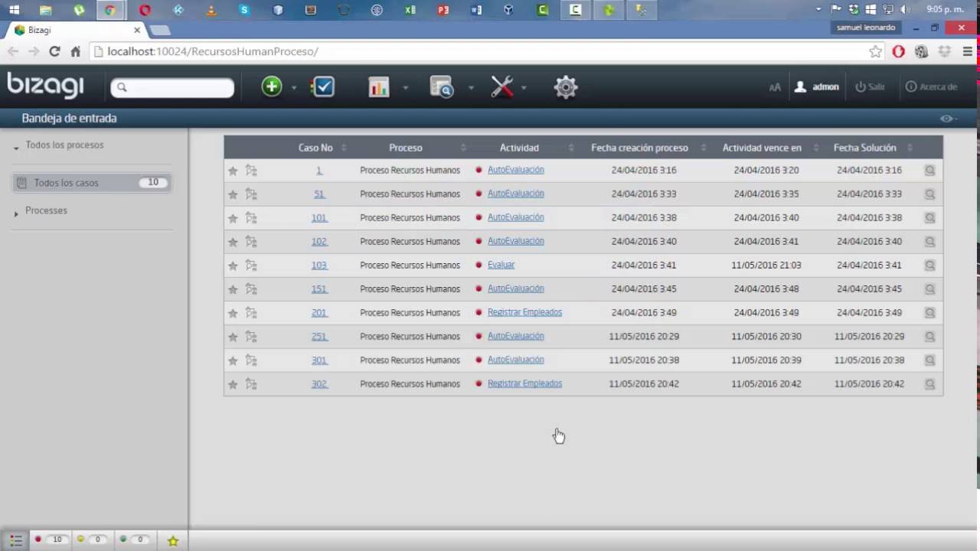The width and height of the screenshot is (980, 551).
Task: Star case 102 as favorite
Action: click(233, 242)
